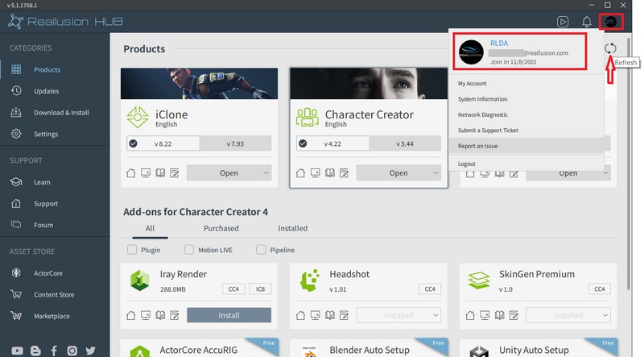The width and height of the screenshot is (644, 357).
Task: Click the Reallusion HUB logo
Action: click(x=66, y=22)
